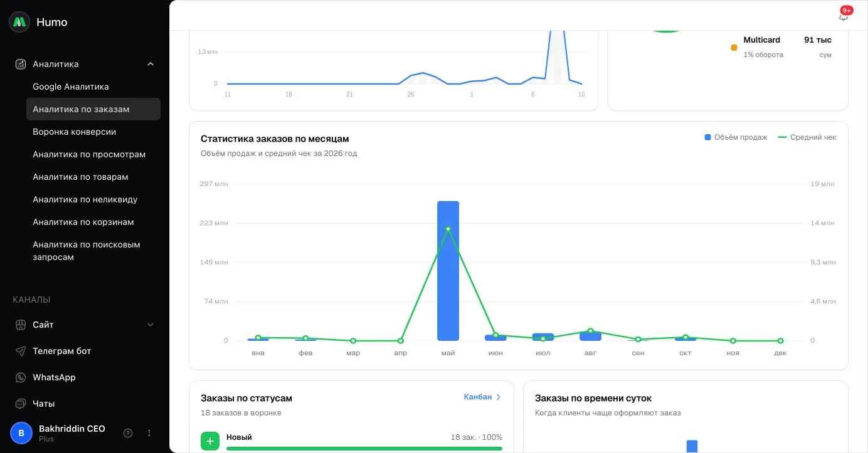Expand the Сайт submenu chevron
868x453 pixels.
151,325
